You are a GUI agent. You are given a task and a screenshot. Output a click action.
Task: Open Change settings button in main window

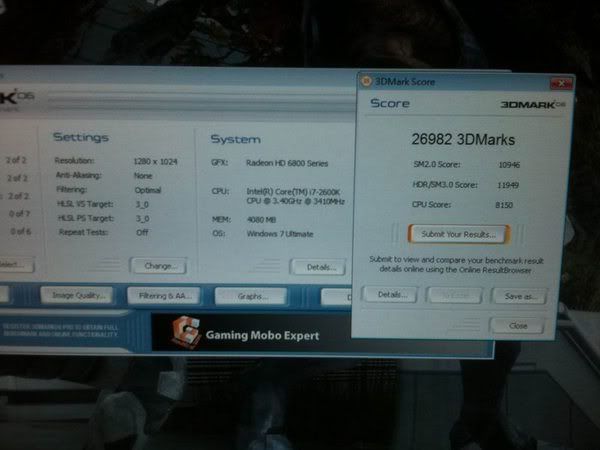tap(159, 266)
